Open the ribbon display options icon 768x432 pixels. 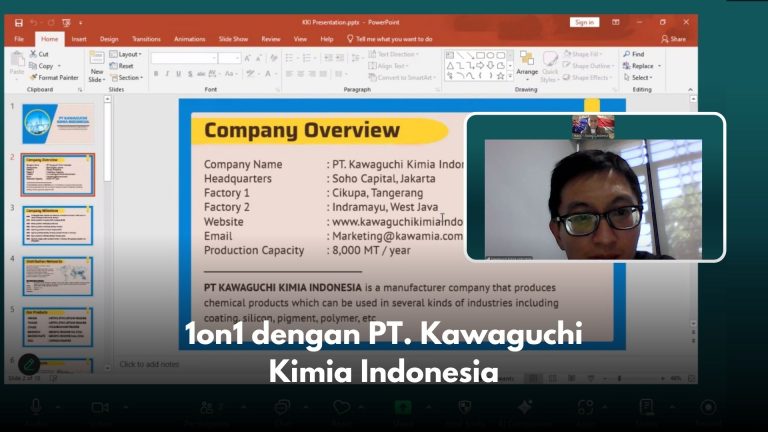[616, 23]
